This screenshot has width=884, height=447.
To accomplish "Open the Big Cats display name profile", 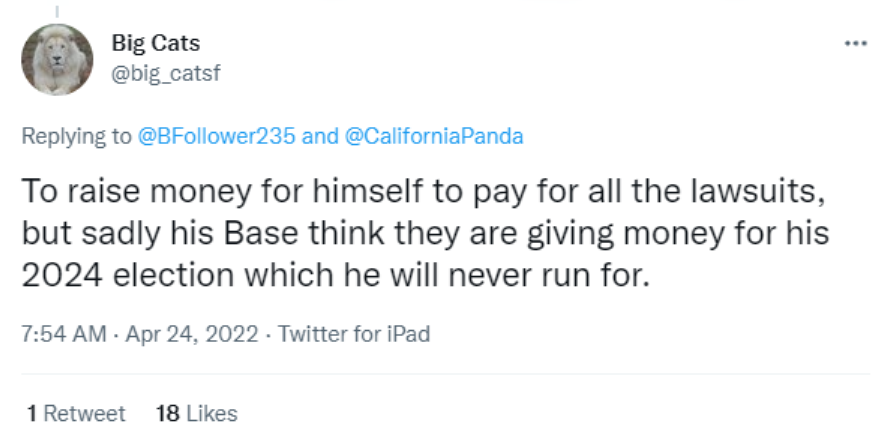I will tap(156, 43).
